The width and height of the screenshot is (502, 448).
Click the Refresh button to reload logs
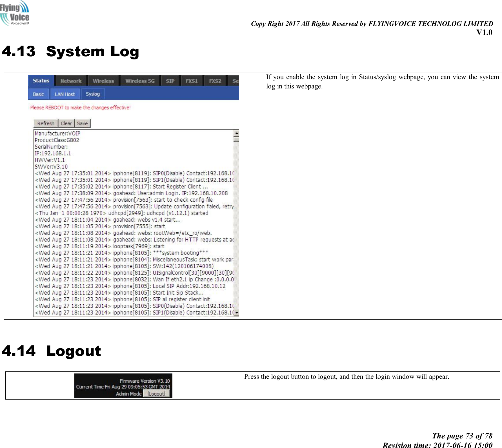46,123
